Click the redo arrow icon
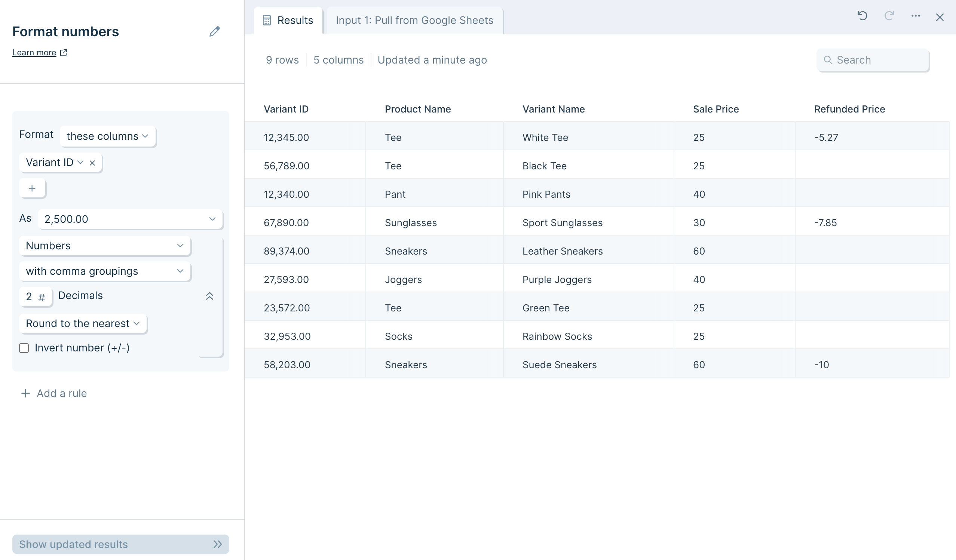 [889, 16]
